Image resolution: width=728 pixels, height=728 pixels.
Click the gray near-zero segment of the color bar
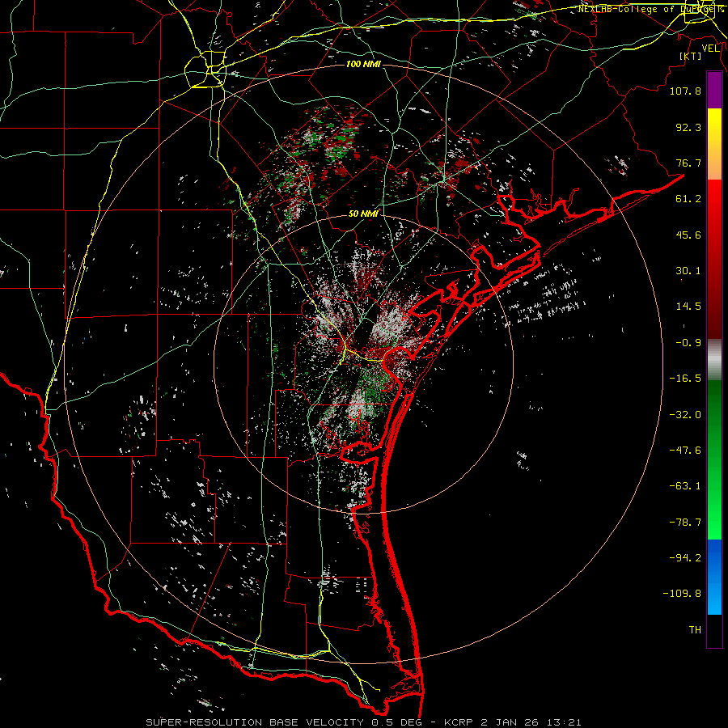[x=714, y=360]
